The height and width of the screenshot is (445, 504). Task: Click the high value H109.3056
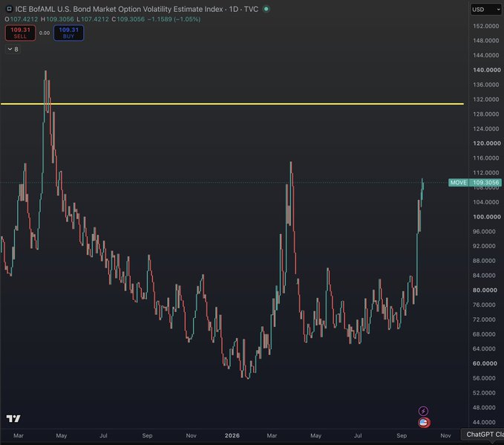(x=57, y=19)
